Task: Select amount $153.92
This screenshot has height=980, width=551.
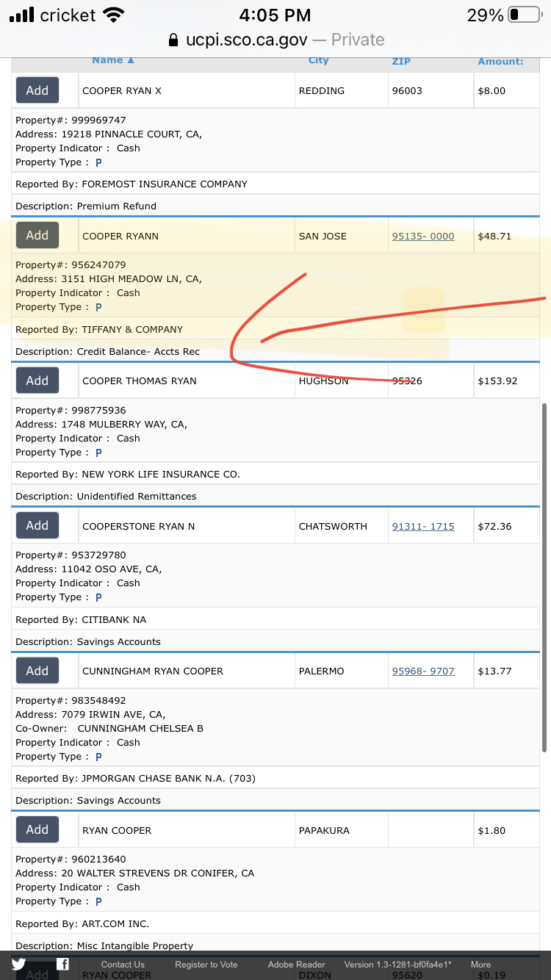Action: [x=497, y=381]
